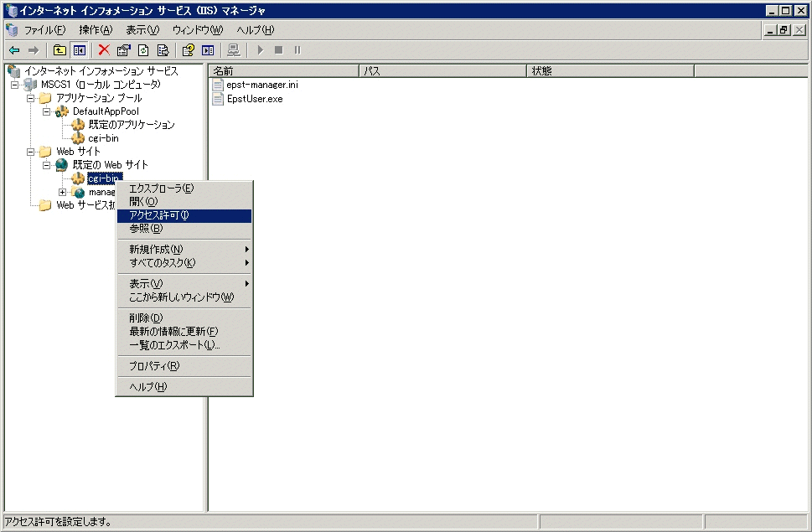This screenshot has width=812, height=532.
Task: Sort by the 状態 column header
Action: [611, 71]
